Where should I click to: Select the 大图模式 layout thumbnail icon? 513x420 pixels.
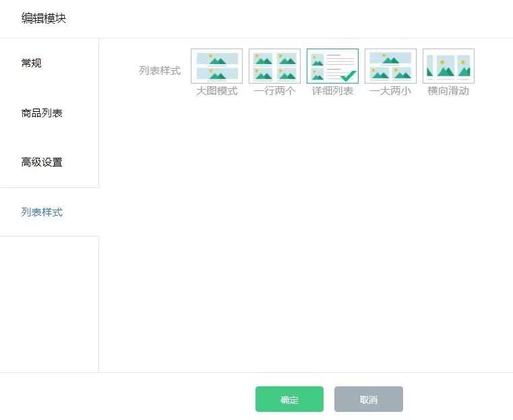point(216,66)
